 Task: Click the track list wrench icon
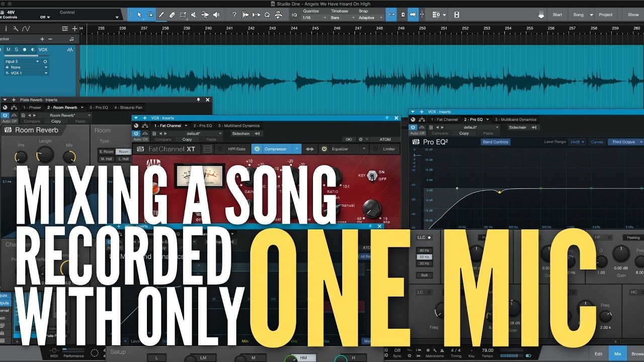click(16, 29)
